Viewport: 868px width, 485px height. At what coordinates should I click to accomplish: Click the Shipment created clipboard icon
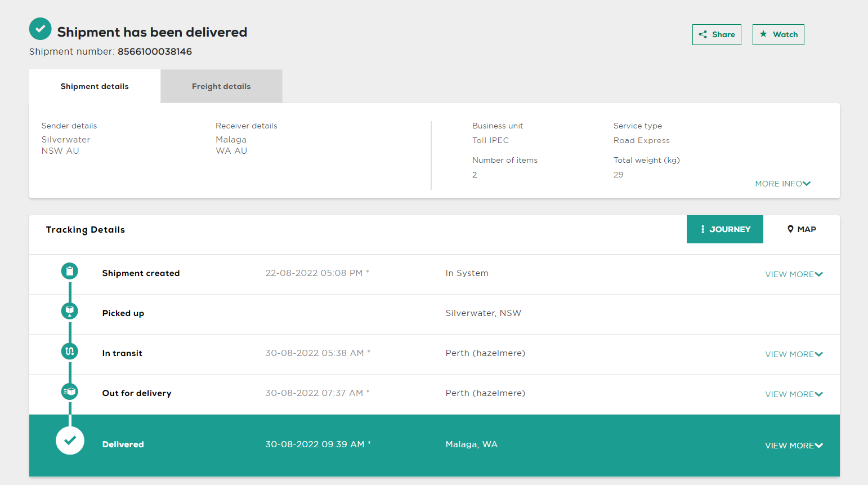pos(70,272)
